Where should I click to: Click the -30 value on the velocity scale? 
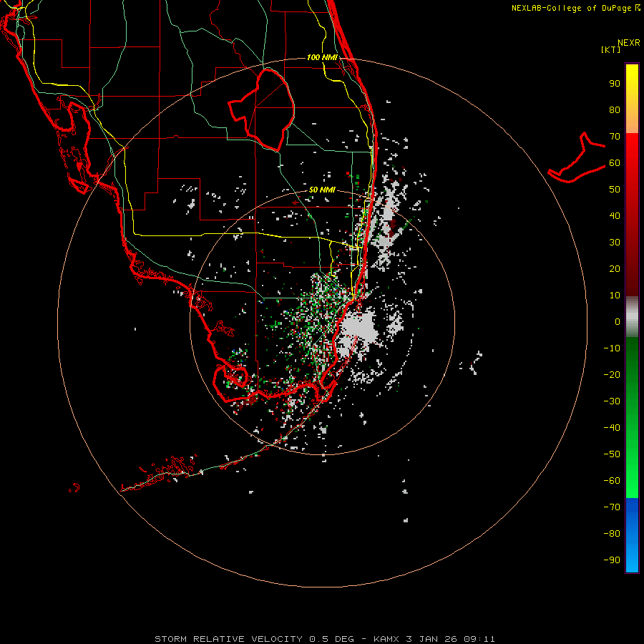click(x=612, y=401)
